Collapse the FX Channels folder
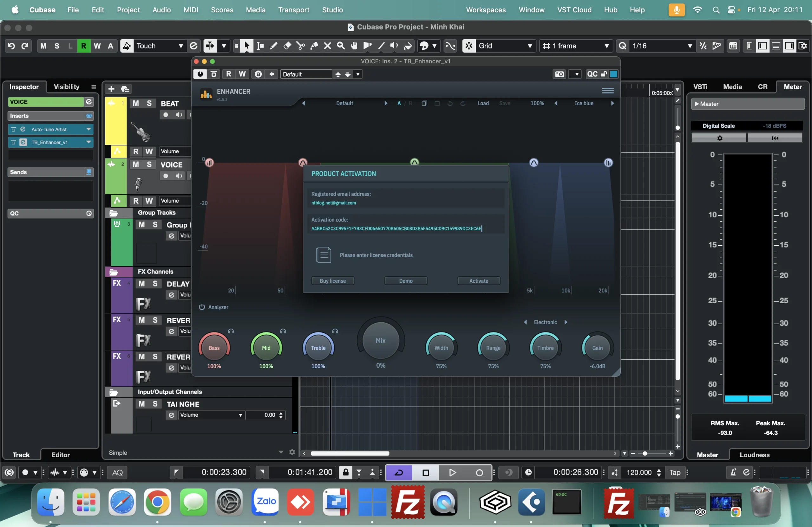 [113, 272]
